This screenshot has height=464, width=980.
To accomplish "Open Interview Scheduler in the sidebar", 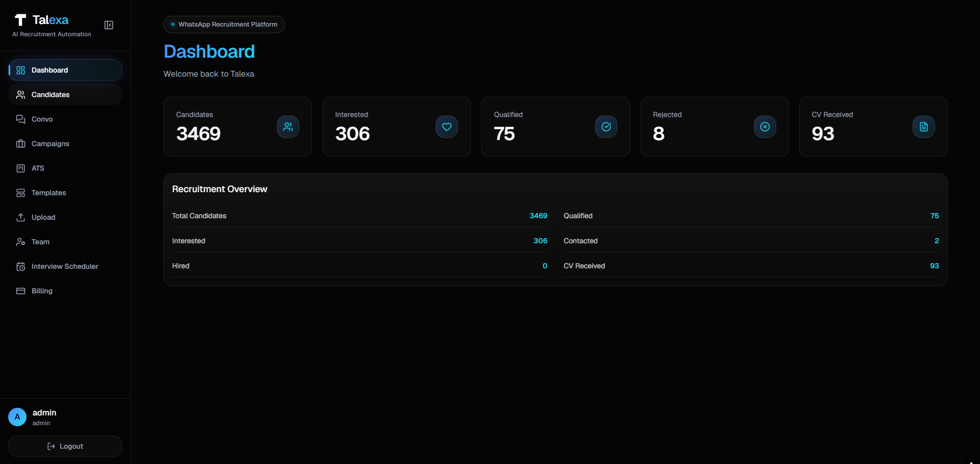I will 65,266.
